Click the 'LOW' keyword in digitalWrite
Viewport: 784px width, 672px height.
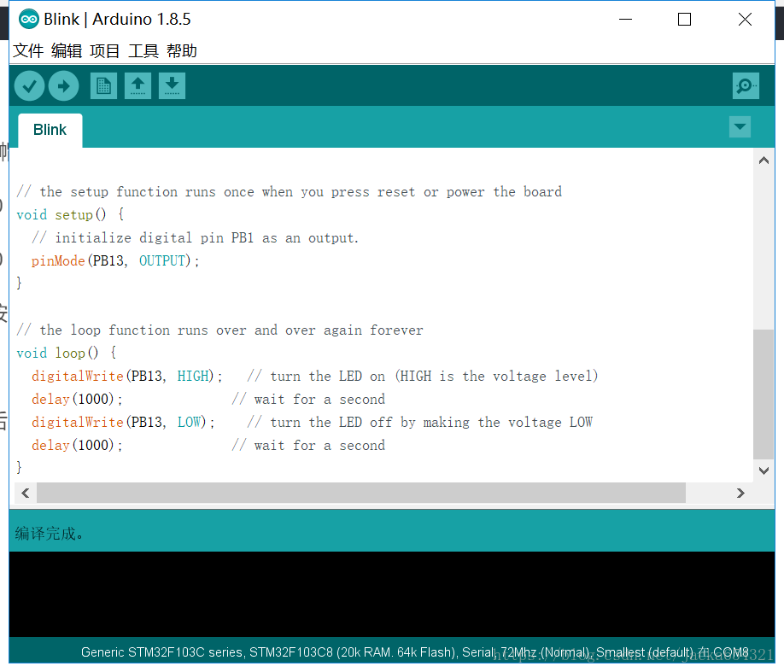pyautogui.click(x=189, y=422)
